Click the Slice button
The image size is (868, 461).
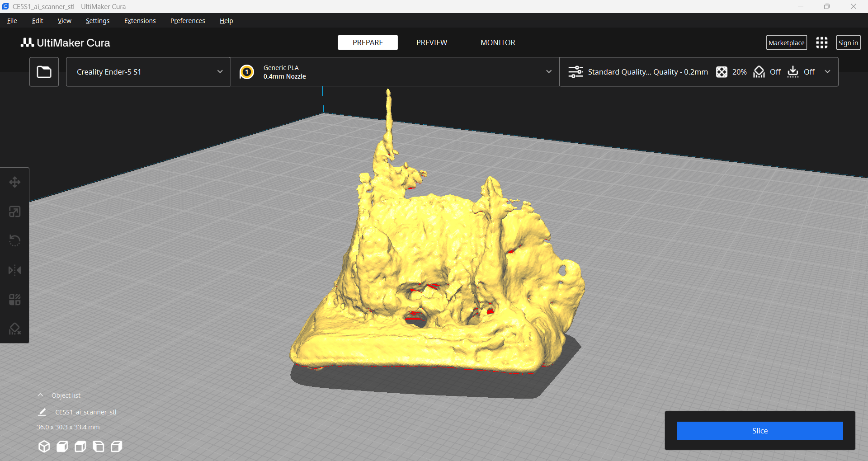pos(759,431)
